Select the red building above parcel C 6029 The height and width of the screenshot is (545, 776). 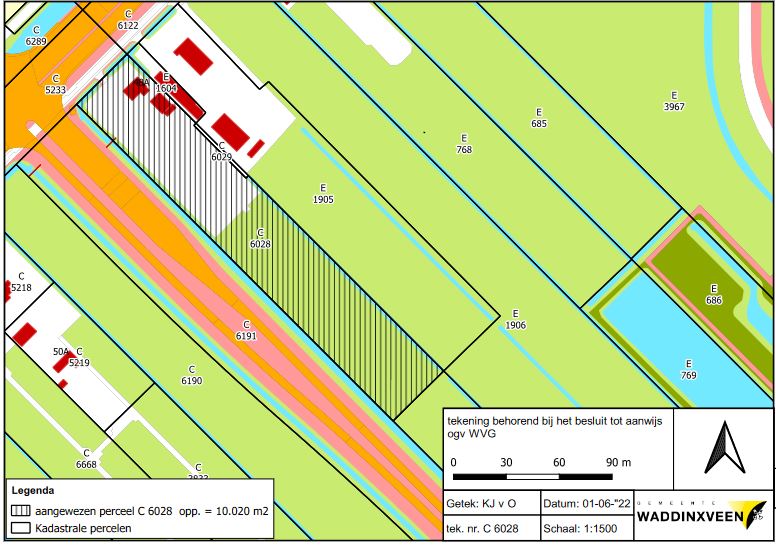230,130
